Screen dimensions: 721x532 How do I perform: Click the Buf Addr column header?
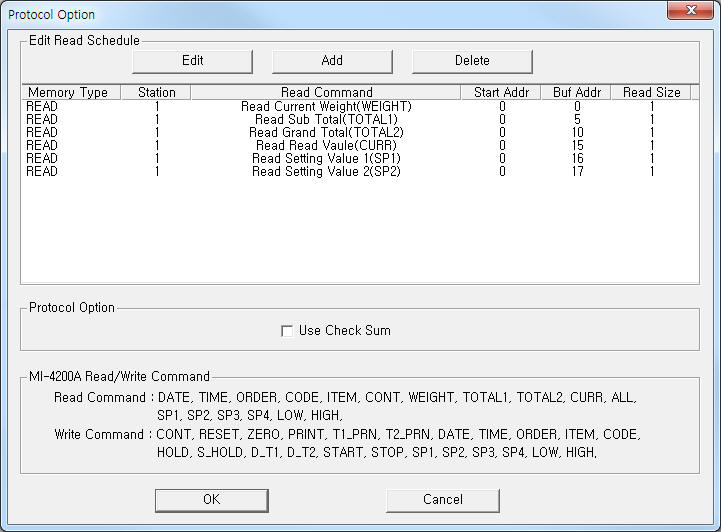tap(576, 92)
